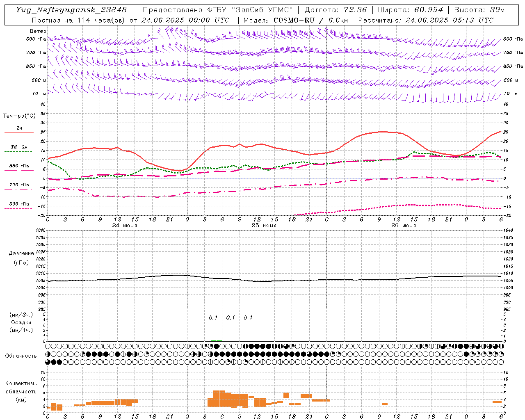Click the 850 гПа temperature legend label
Image resolution: width=525 pixels, height=420 pixels.
click(x=19, y=166)
